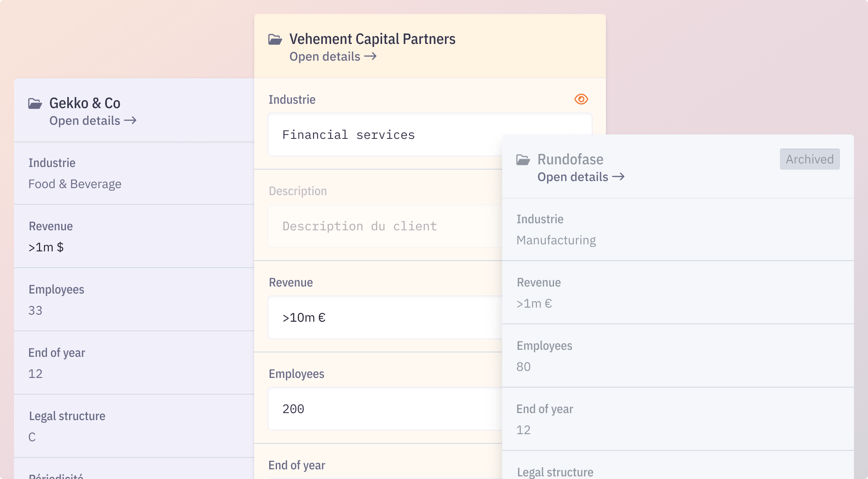Click the Archived badge on Rundofase card
The width and height of the screenshot is (868, 479).
click(810, 159)
